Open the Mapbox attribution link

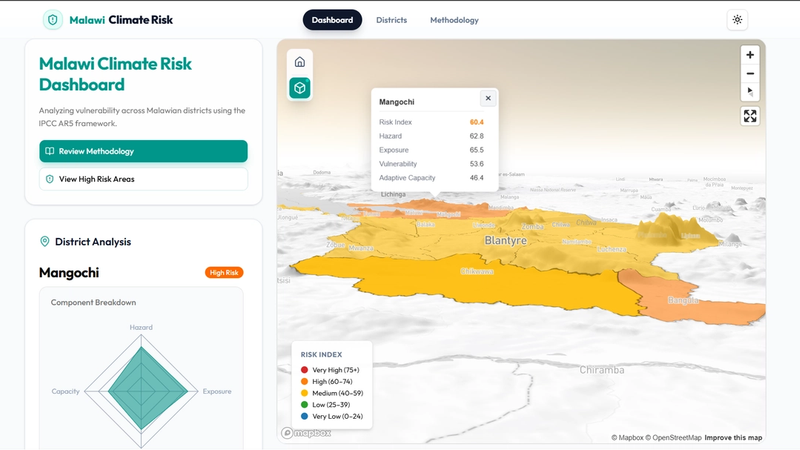click(x=628, y=438)
